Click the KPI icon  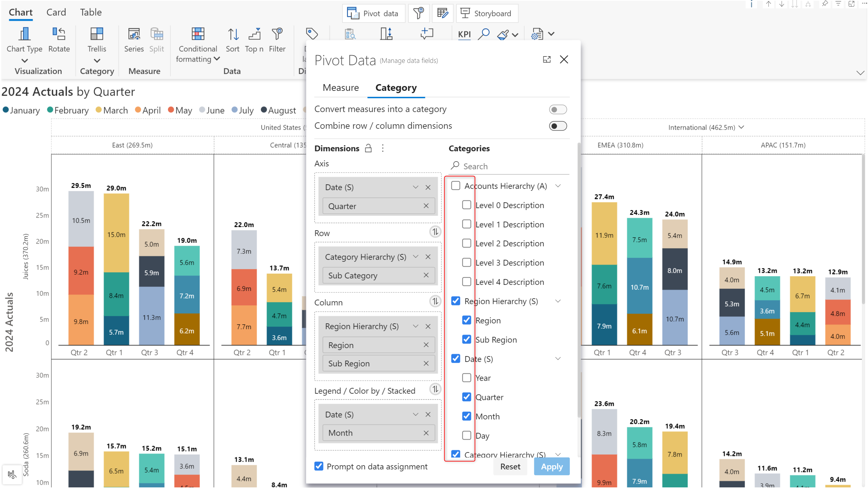pyautogui.click(x=464, y=34)
